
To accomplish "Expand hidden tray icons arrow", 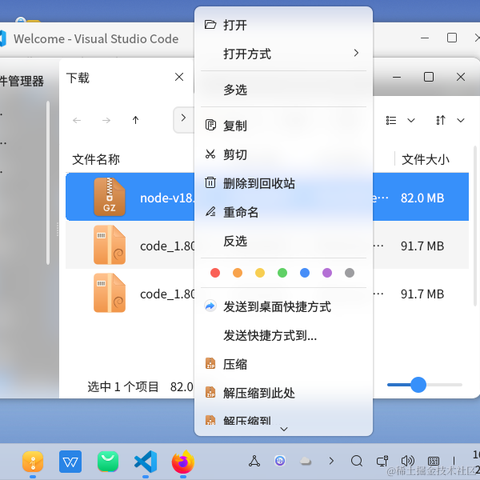I will point(331,461).
